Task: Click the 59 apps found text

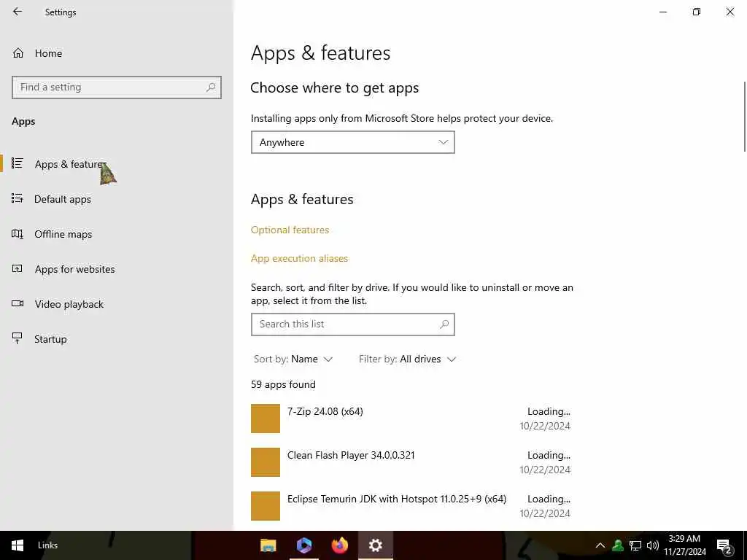Action: [x=283, y=385]
